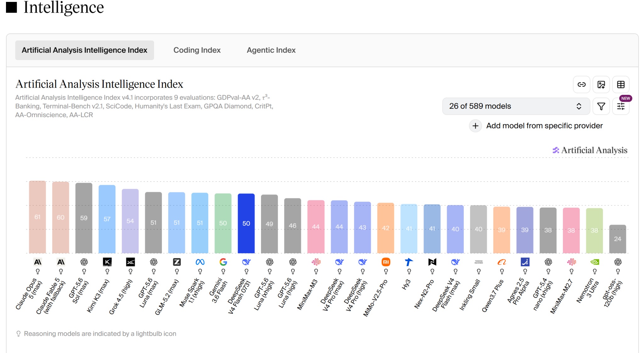Viewport: 644px width, 353px height.
Task: Click the dark blue DeepSeek V4 Flash bar
Action: [x=246, y=223]
